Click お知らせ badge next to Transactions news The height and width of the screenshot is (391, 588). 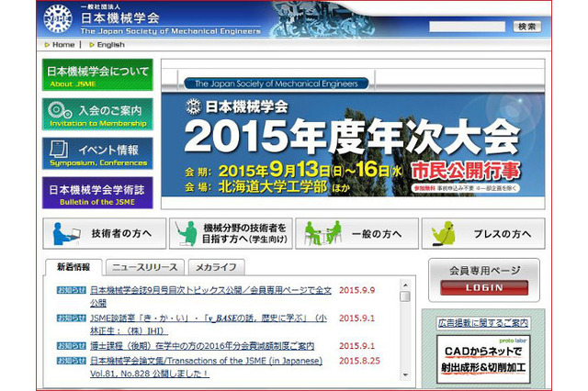click(72, 361)
